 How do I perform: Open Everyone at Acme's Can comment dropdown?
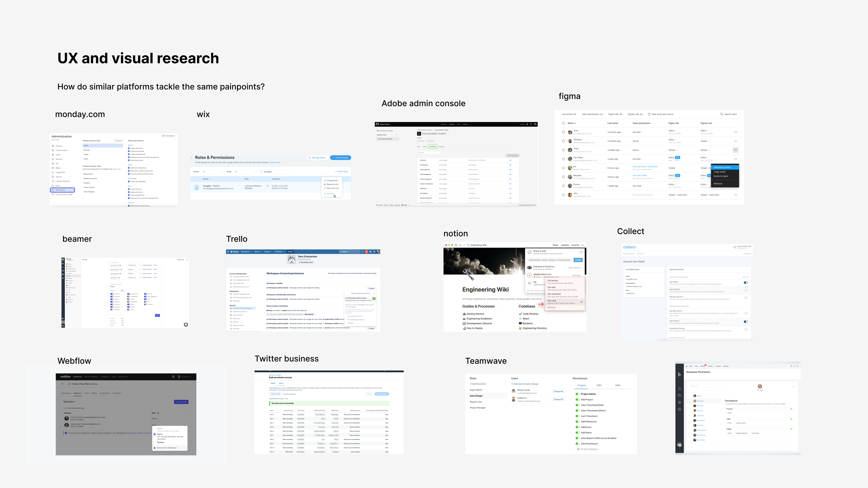tap(575, 268)
